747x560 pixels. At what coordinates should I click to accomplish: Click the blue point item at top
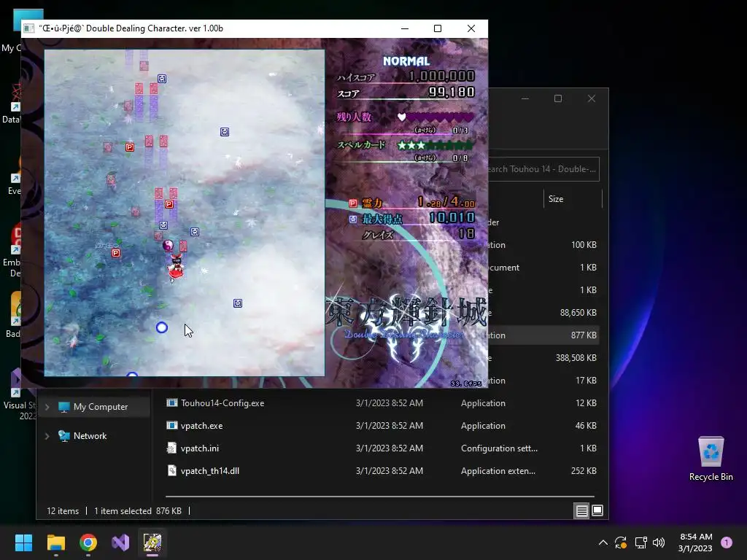tap(162, 79)
